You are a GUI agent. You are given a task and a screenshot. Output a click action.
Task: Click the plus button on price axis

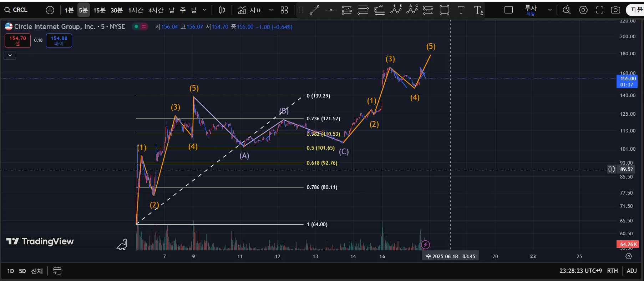[612, 169]
